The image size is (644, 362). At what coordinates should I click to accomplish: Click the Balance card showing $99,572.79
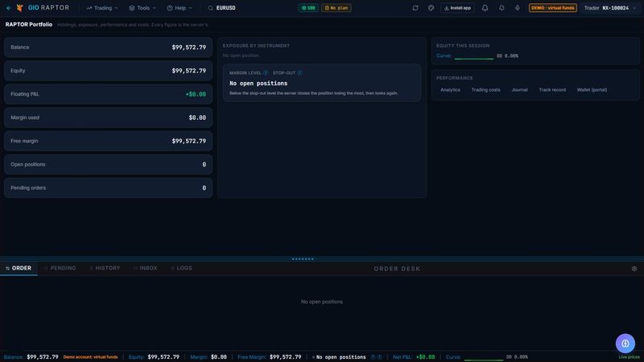[108, 47]
